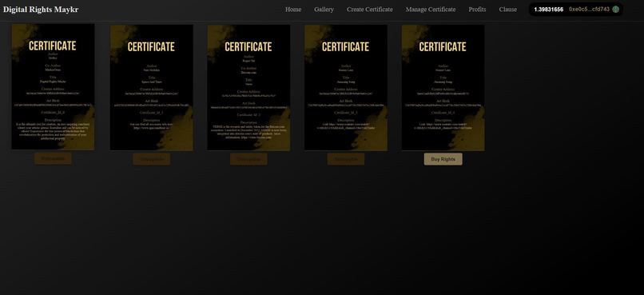Viewport: 644px width, 295px height.
Task: Open the Verse certificate card
Action: 248,87
